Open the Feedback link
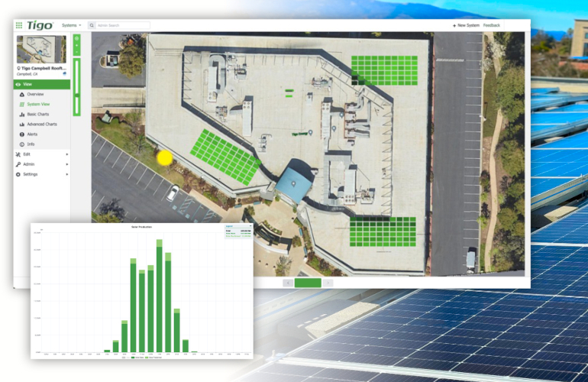The image size is (588, 382). tap(492, 25)
